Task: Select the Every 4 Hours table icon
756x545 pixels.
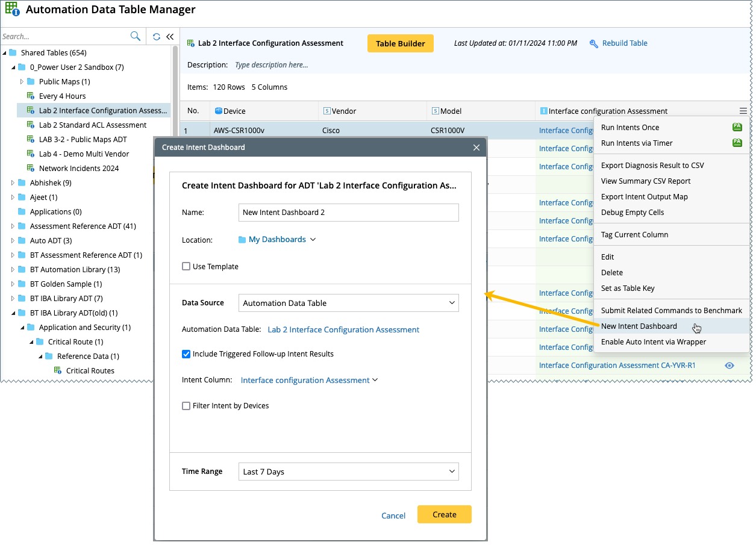Action: 31,96
